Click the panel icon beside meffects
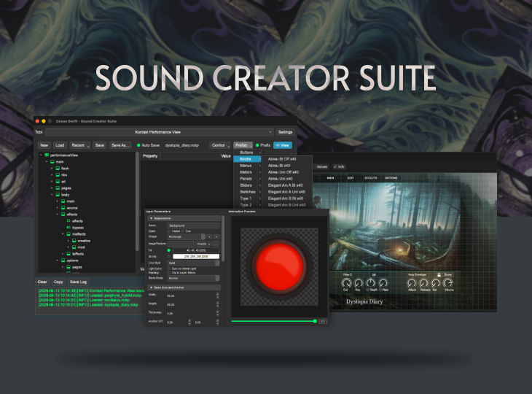 (x=69, y=234)
